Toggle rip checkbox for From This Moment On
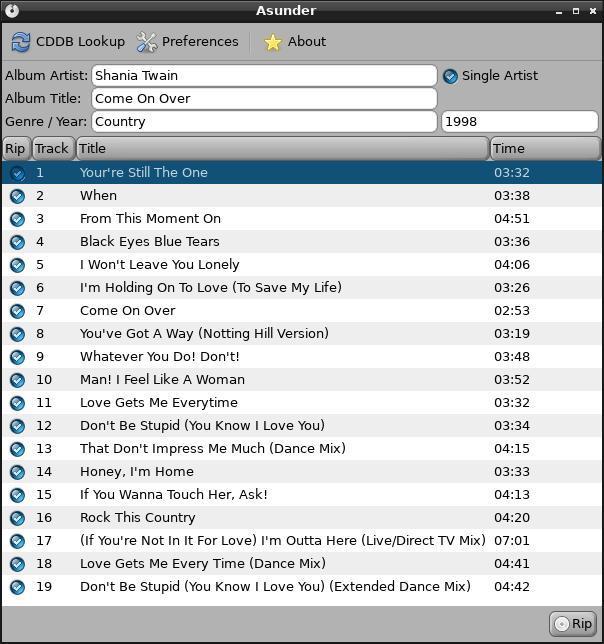Screen dimensions: 604x644 [x=17, y=219]
